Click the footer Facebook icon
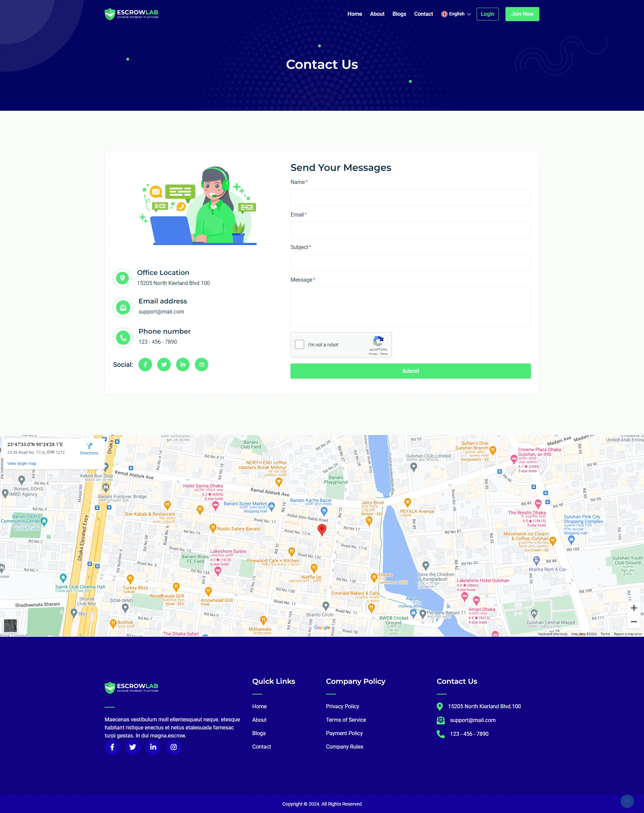 pos(112,747)
